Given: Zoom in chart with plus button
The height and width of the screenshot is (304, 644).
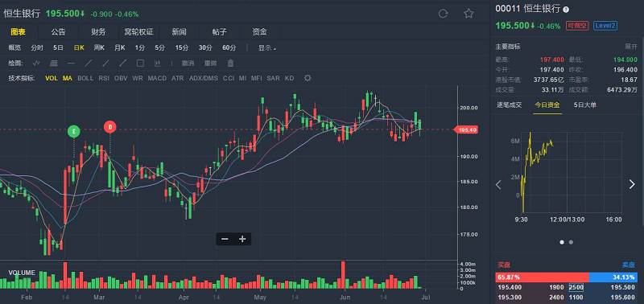Looking at the screenshot, I should (x=242, y=239).
